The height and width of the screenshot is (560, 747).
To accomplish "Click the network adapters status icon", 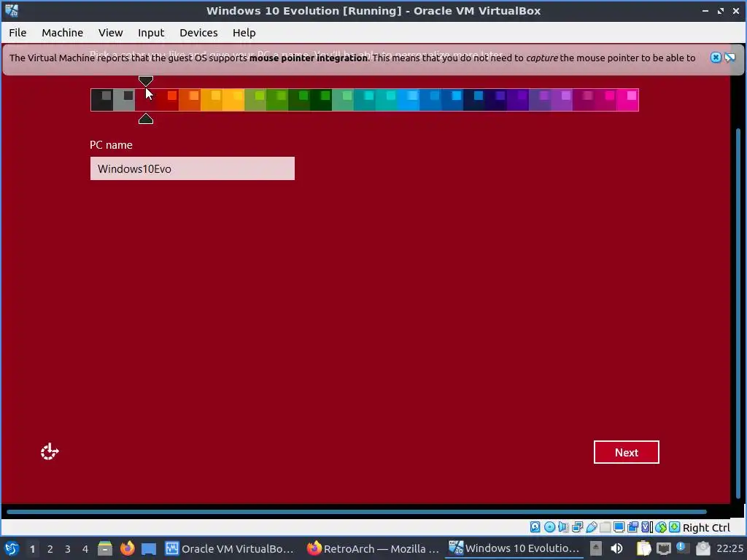I will tap(578, 526).
